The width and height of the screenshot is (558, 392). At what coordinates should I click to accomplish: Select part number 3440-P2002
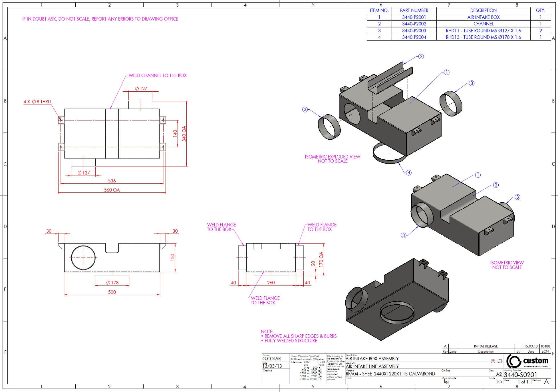(x=414, y=24)
